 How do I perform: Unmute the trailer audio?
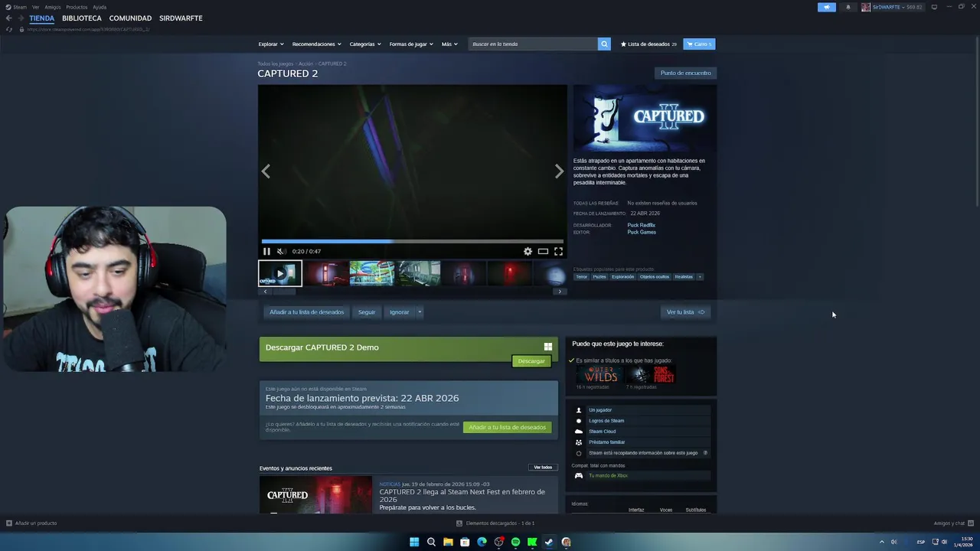281,251
